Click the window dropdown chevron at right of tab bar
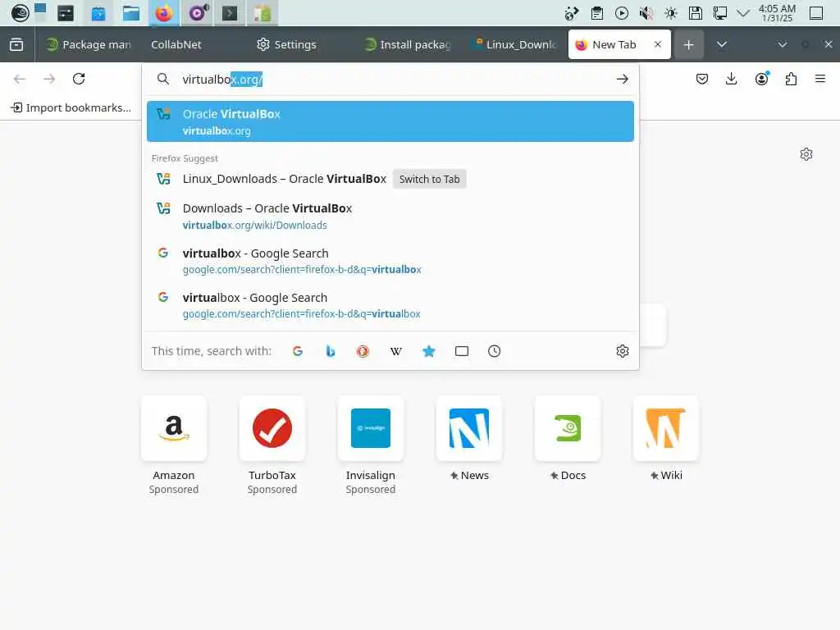Screen dimensions: 840x630 coord(782,44)
